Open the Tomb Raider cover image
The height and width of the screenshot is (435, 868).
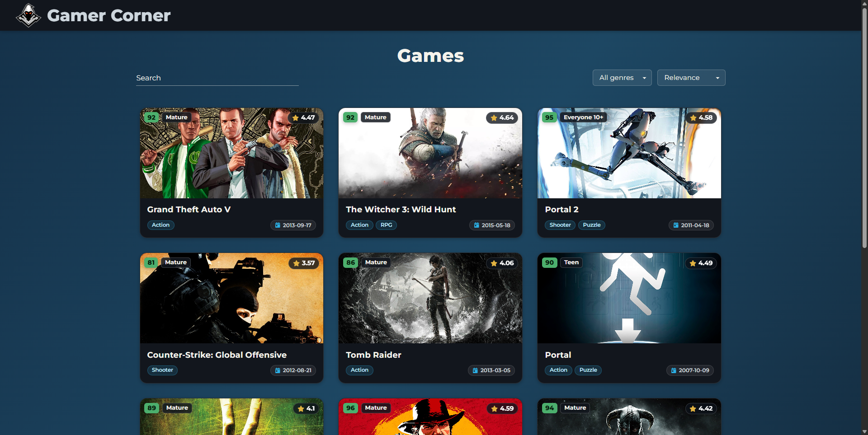(x=430, y=298)
